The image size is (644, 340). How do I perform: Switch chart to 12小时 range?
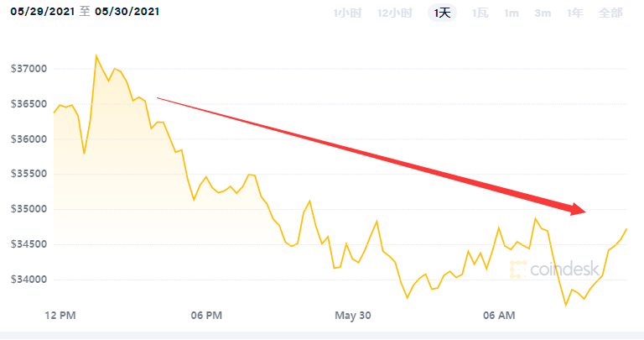[x=394, y=13]
